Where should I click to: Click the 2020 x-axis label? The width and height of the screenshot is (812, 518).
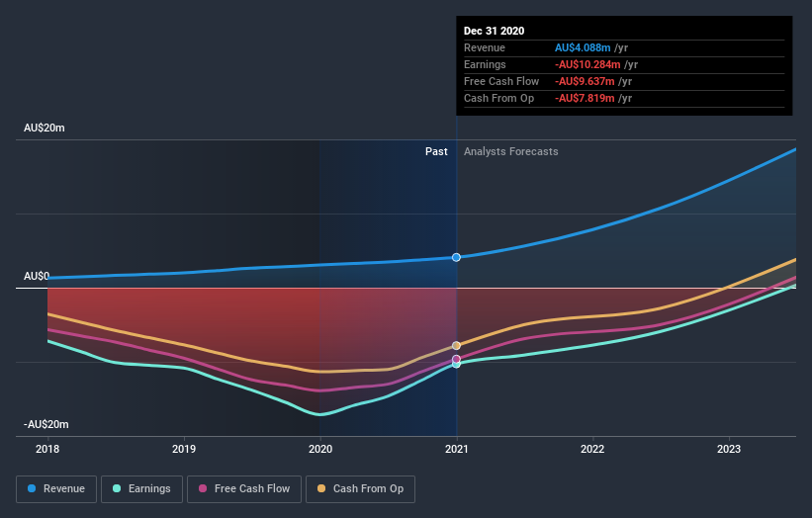320,449
